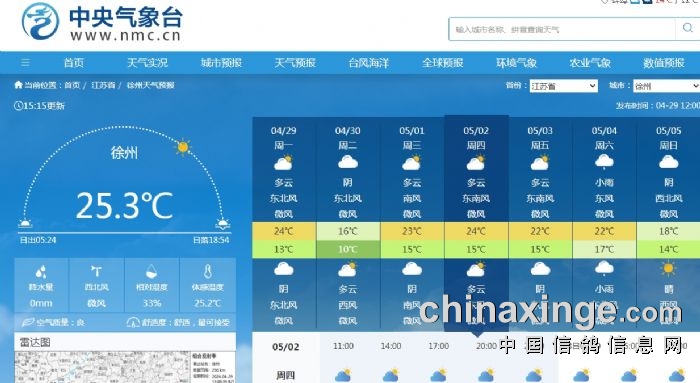Open the hamburger menu icon

(25, 63)
